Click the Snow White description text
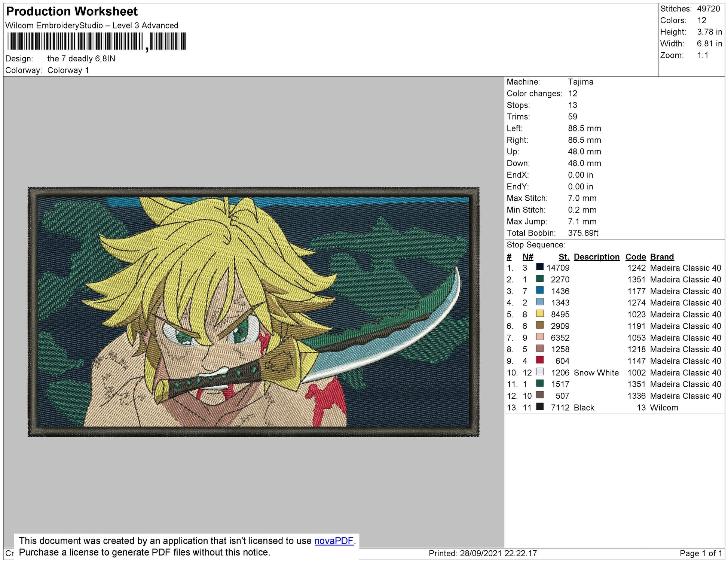728x563 pixels. (x=596, y=373)
